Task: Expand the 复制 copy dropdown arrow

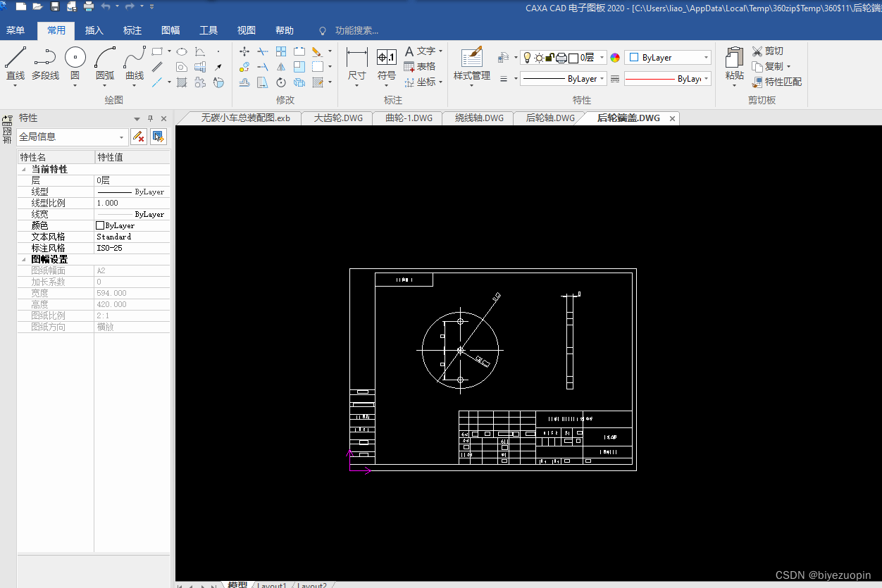Action: [x=788, y=67]
